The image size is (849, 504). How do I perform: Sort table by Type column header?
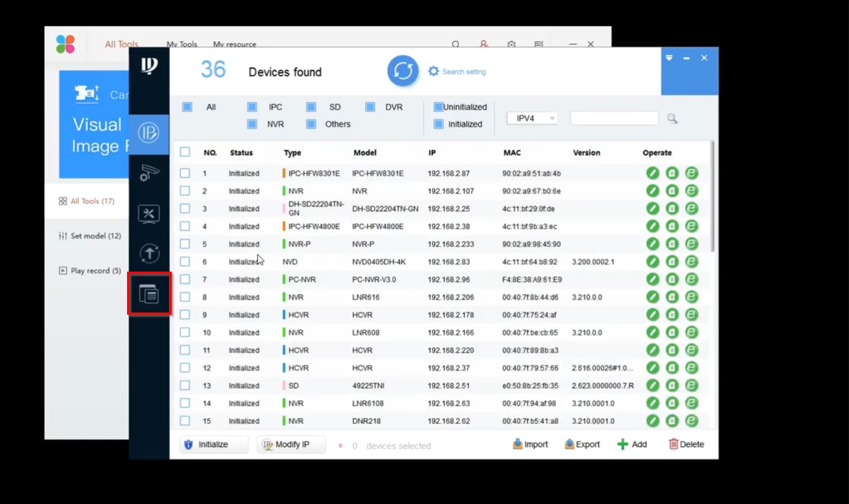292,153
